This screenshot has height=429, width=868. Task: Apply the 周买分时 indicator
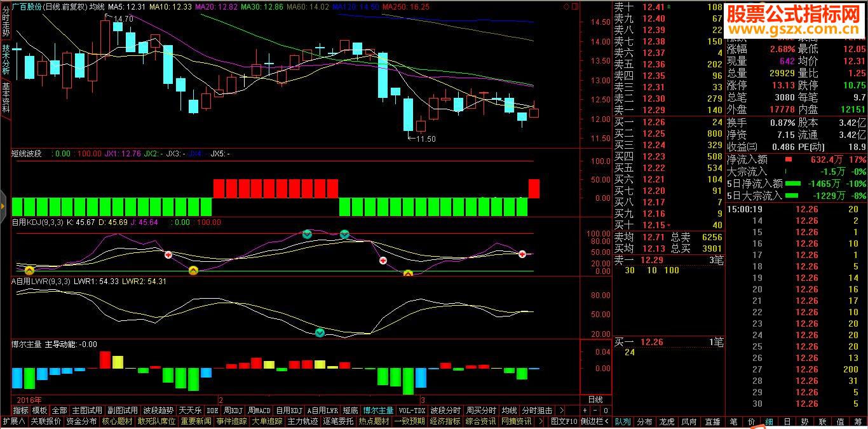[481, 411]
